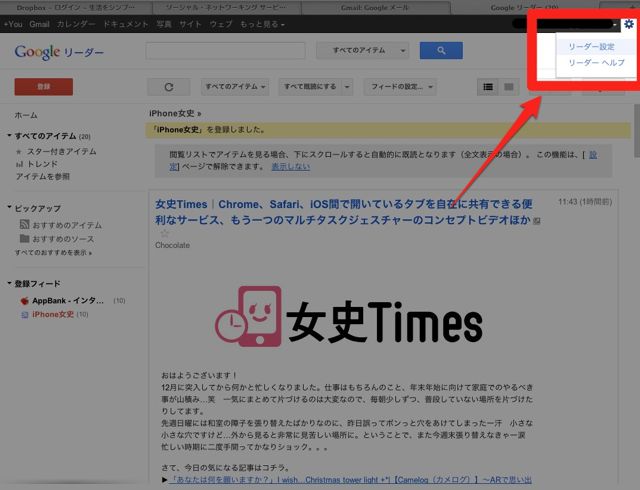Select リーダー設定 from gear menu
This screenshot has height=490, width=640.
pyautogui.click(x=591, y=47)
